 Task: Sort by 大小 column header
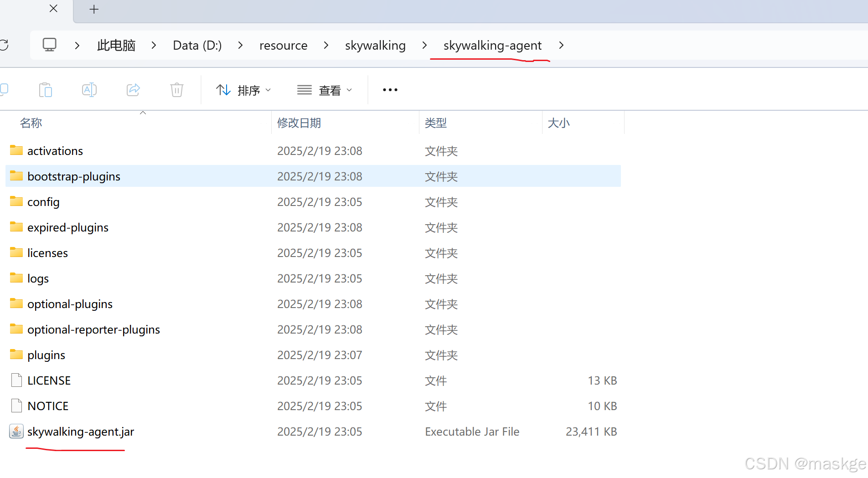point(558,123)
